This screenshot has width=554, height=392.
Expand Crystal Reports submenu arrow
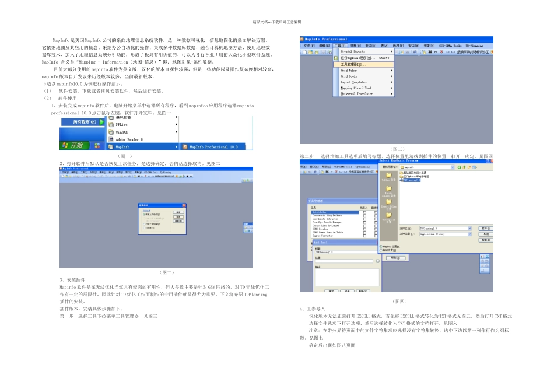[x=391, y=51]
